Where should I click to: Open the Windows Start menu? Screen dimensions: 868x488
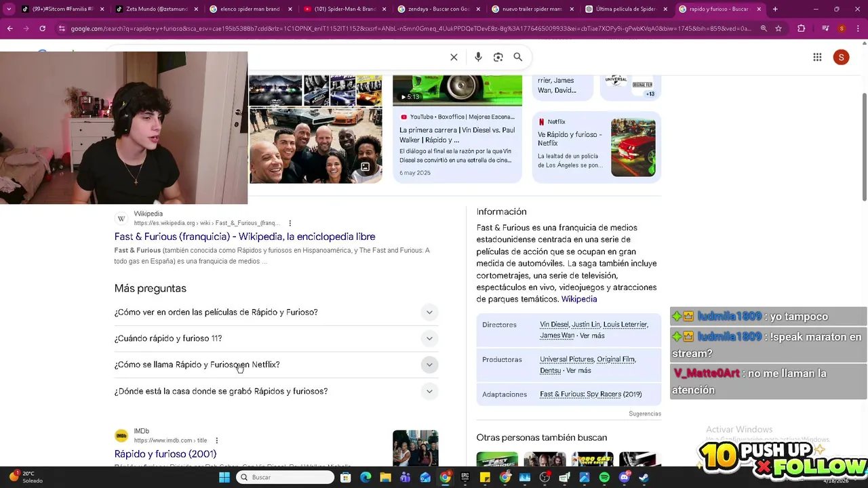point(224,477)
